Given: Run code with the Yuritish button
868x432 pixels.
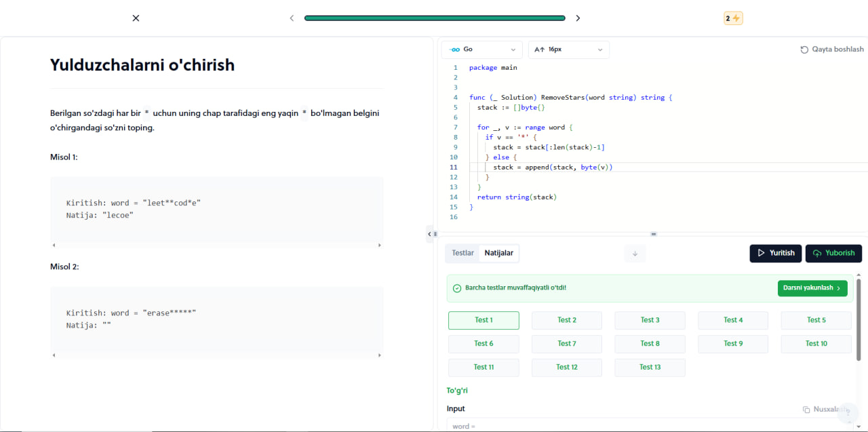Looking at the screenshot, I should [x=776, y=253].
